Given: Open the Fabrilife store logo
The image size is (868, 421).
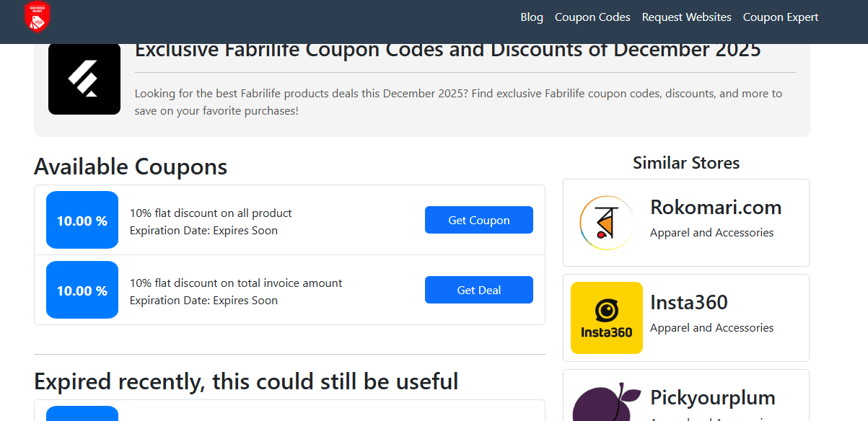Looking at the screenshot, I should click(x=84, y=79).
